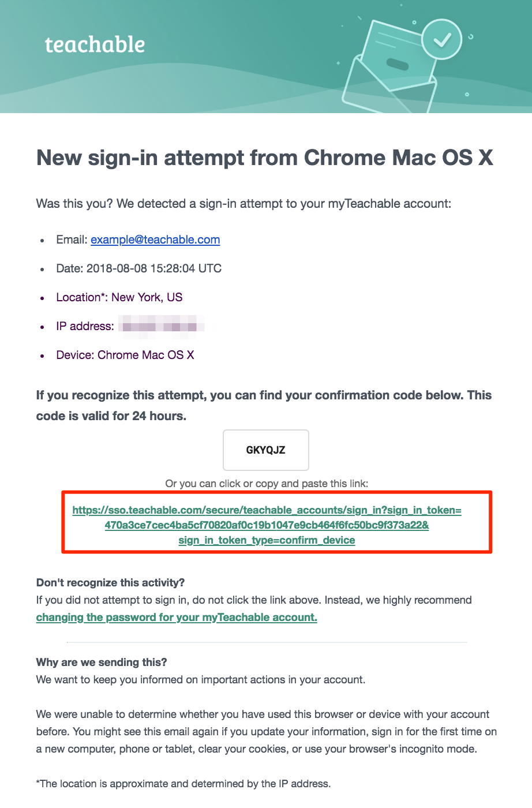Click the checkmark badge on the envelope
The image size is (532, 808).
441,40
